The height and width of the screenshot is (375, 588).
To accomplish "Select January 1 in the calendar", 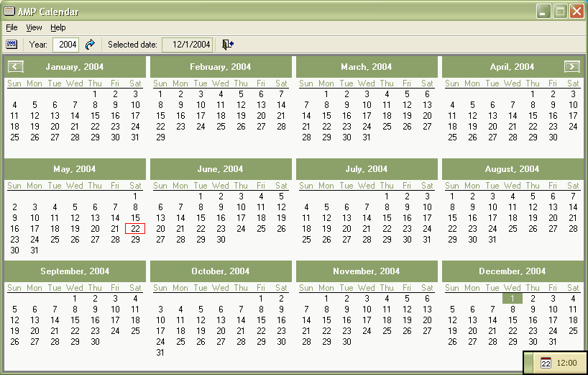I will pyautogui.click(x=95, y=94).
